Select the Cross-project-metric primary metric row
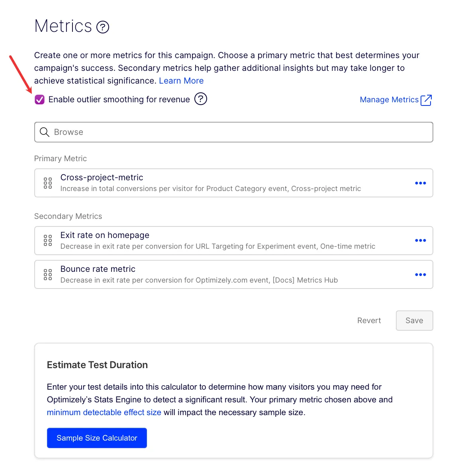 233,183
